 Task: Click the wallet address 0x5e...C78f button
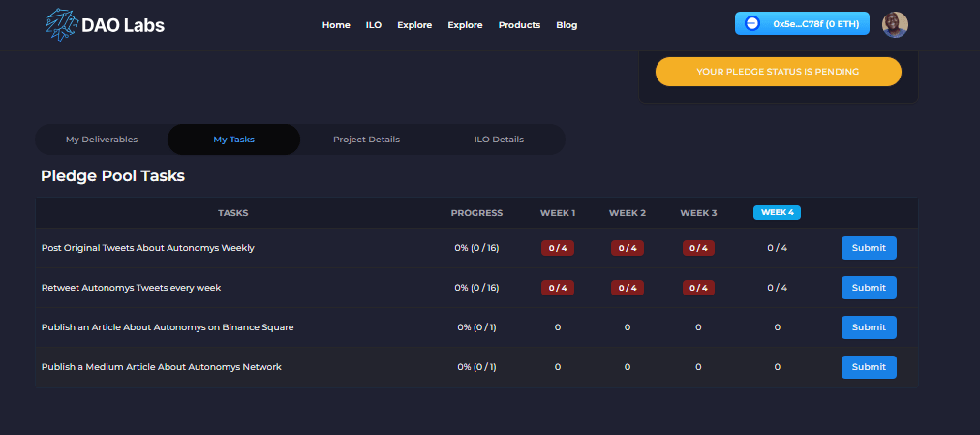click(802, 24)
